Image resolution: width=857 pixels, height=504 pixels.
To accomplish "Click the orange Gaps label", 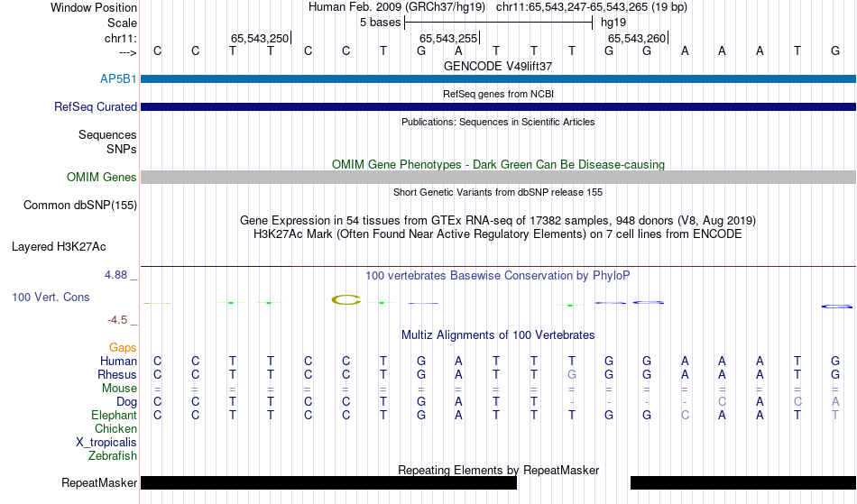I will pos(123,348).
